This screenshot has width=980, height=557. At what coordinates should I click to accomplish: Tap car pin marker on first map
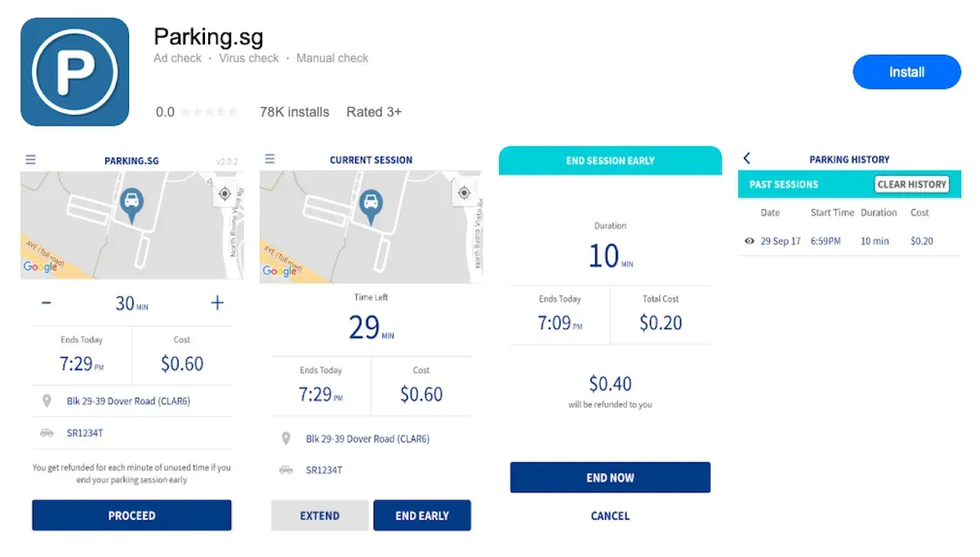tap(131, 205)
